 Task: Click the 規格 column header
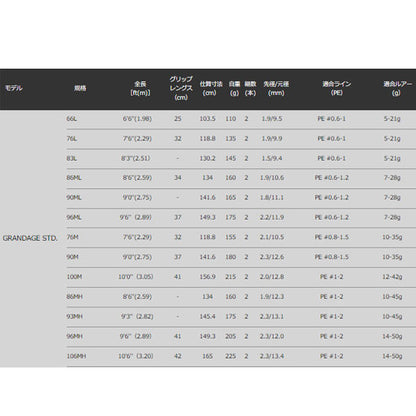tap(80, 88)
